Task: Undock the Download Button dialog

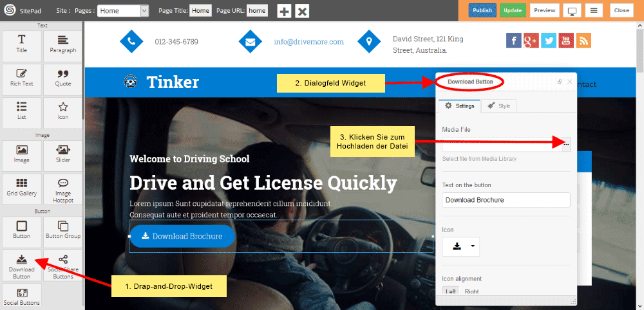Action: [560, 82]
